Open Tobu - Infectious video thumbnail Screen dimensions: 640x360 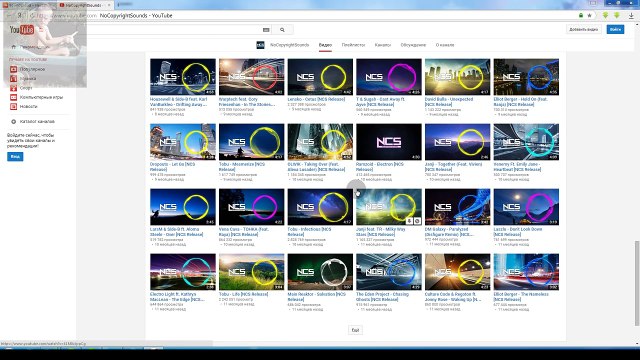[320, 207]
